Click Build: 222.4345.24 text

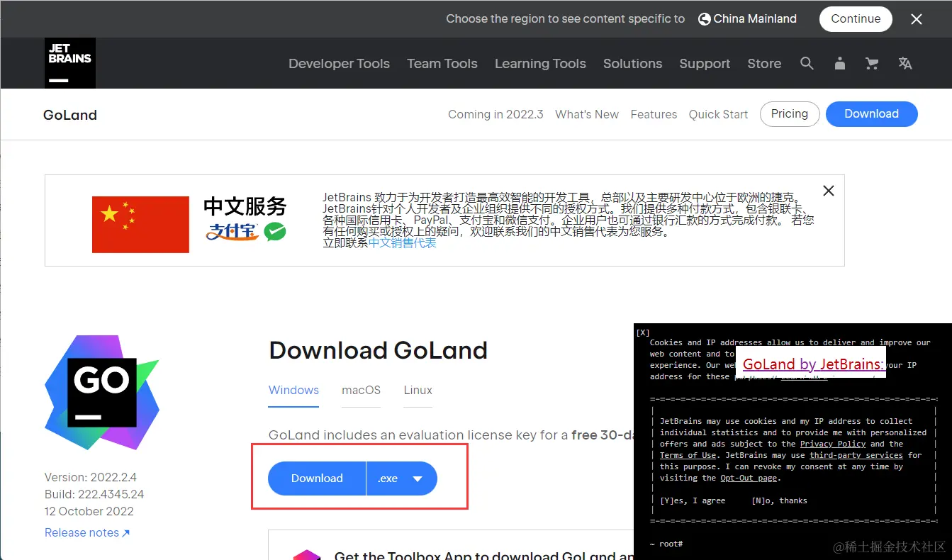(x=94, y=494)
